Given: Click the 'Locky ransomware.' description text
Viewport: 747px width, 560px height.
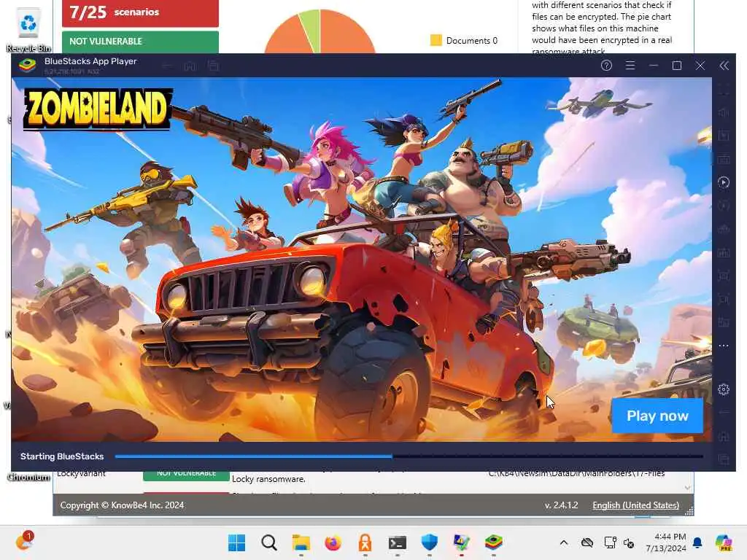Looking at the screenshot, I should pyautogui.click(x=268, y=479).
